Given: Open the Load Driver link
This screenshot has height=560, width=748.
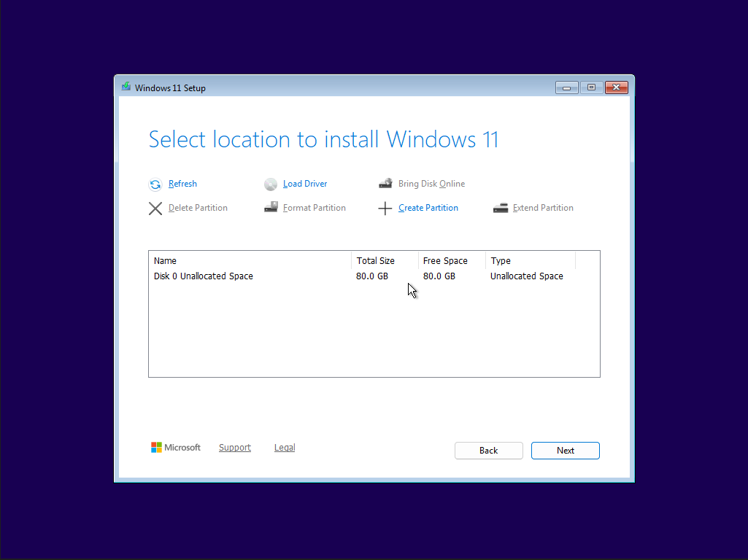Looking at the screenshot, I should tap(305, 184).
